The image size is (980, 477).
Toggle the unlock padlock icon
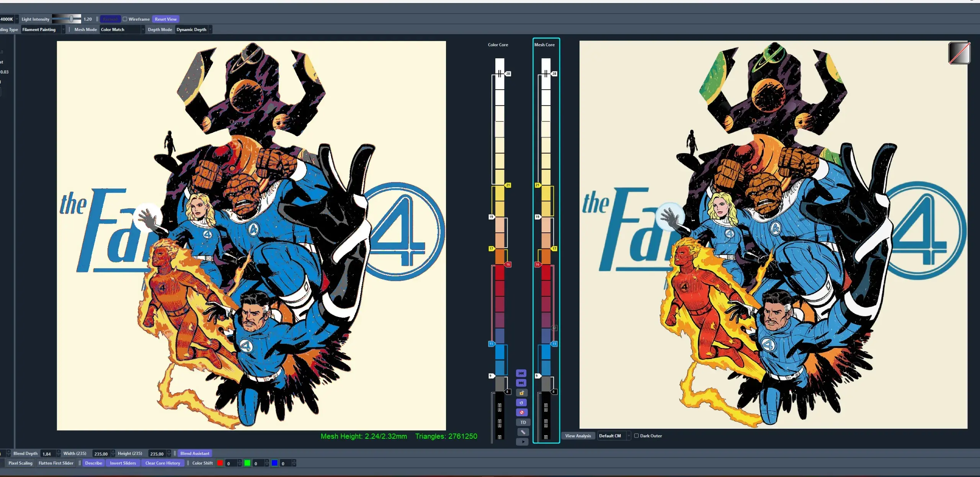[x=521, y=393]
